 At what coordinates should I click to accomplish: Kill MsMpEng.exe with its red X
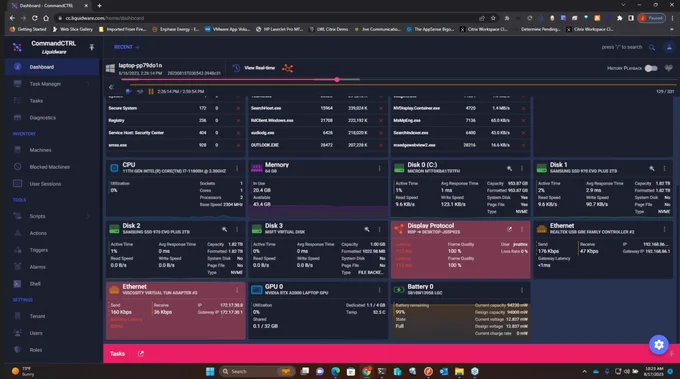(523, 121)
